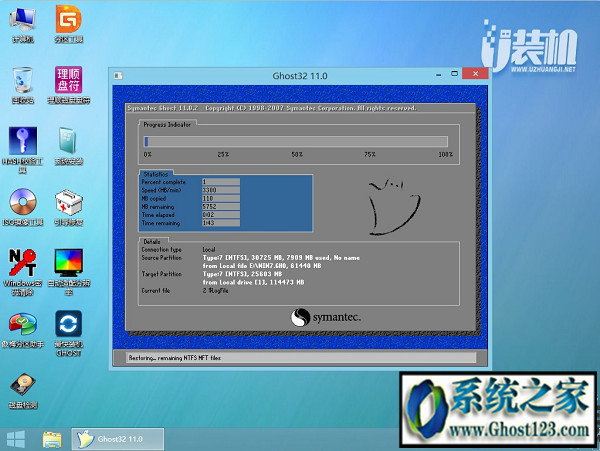
Task: Open the hard disk detection icon
Action: coord(23,391)
